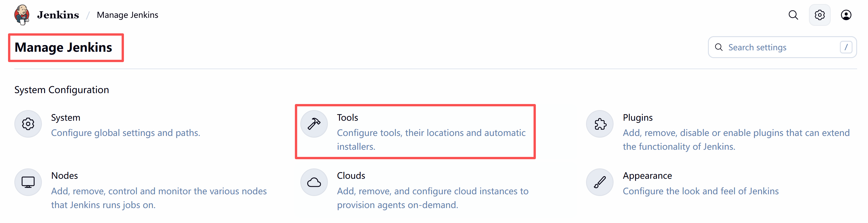Open the Nodes link
The width and height of the screenshot is (868, 223).
coord(64,175)
